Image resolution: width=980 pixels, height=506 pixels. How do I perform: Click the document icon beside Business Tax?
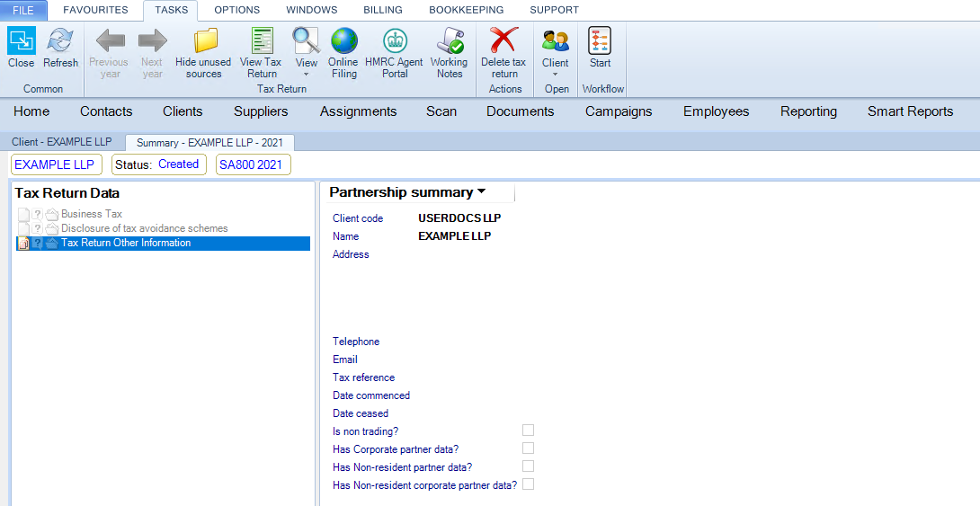point(23,214)
